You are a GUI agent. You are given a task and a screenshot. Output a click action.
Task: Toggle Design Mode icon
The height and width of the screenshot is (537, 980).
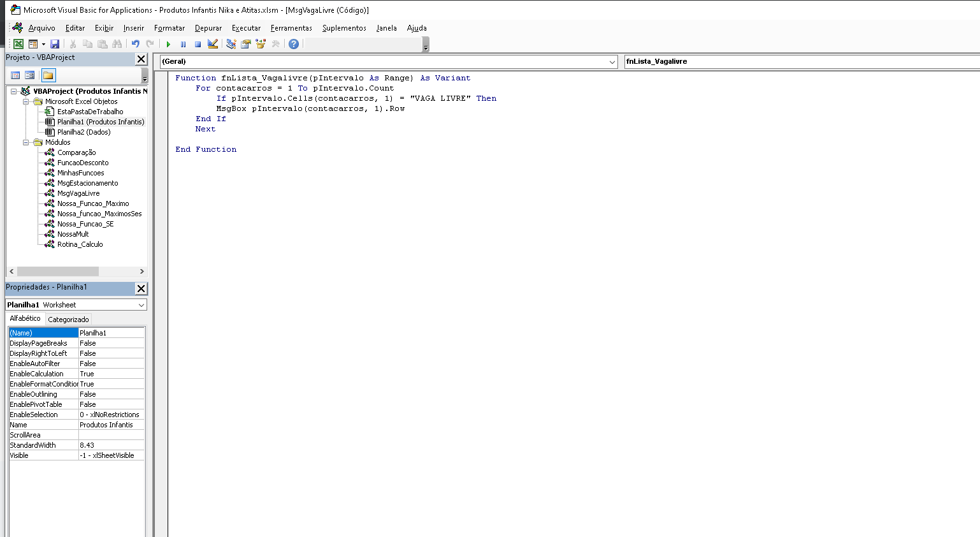pos(213,44)
